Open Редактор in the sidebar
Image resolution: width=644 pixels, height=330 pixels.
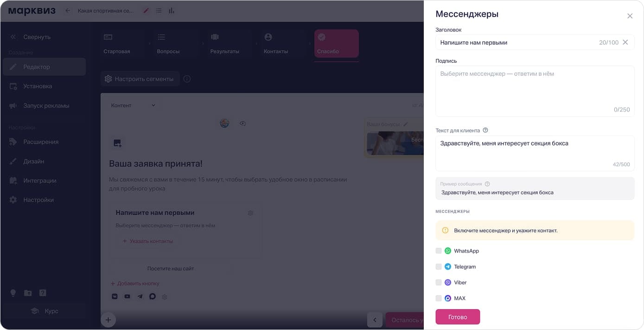click(x=44, y=67)
